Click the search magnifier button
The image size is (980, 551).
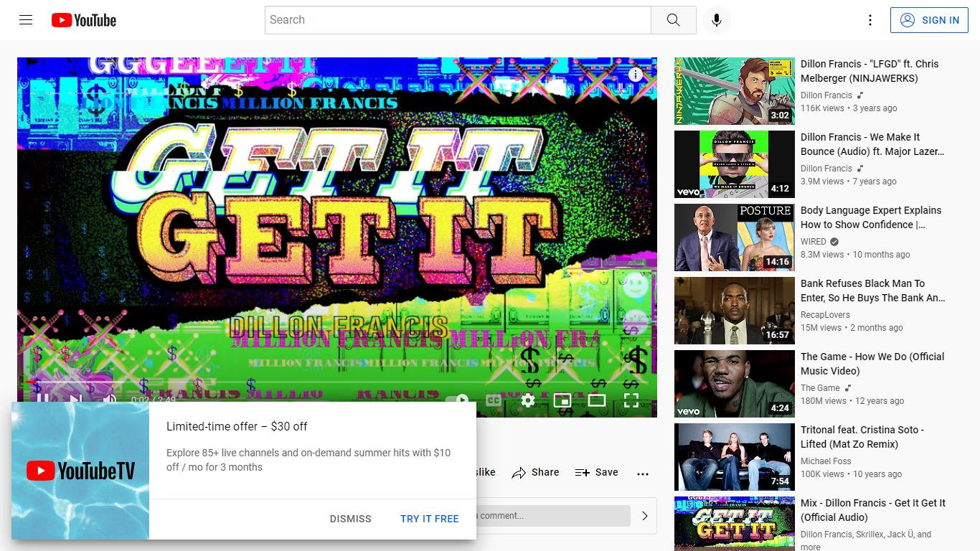673,20
